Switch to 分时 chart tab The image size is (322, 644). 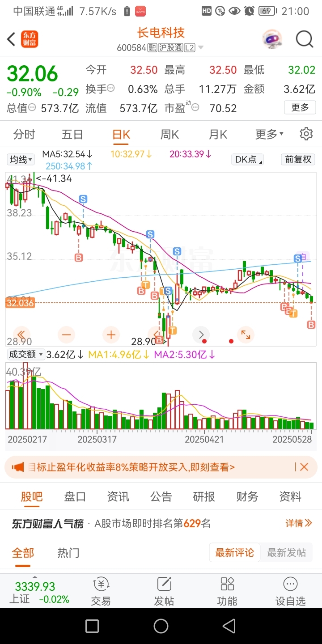coord(24,134)
